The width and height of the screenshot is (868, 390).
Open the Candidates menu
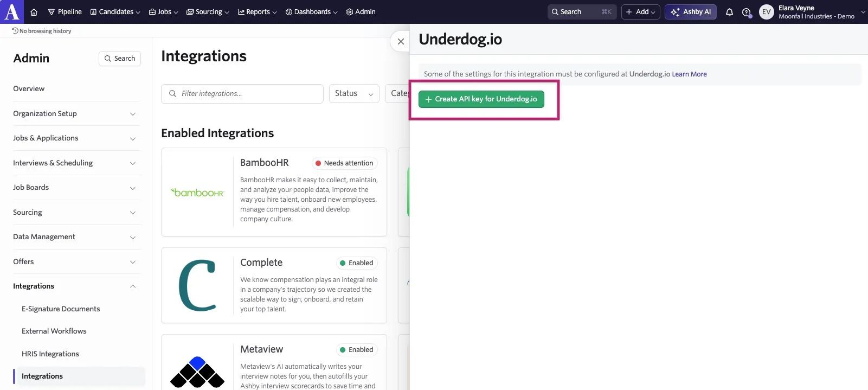pos(115,12)
